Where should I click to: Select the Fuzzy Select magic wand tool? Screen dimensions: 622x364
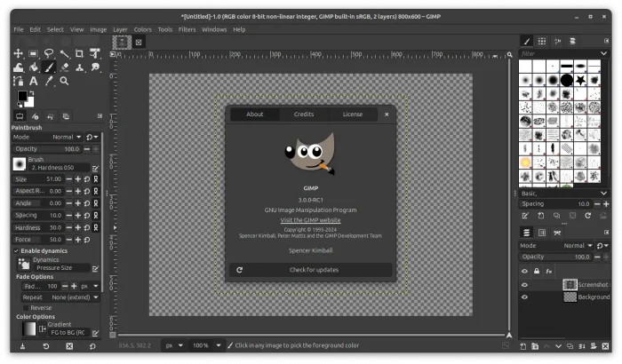coord(64,53)
